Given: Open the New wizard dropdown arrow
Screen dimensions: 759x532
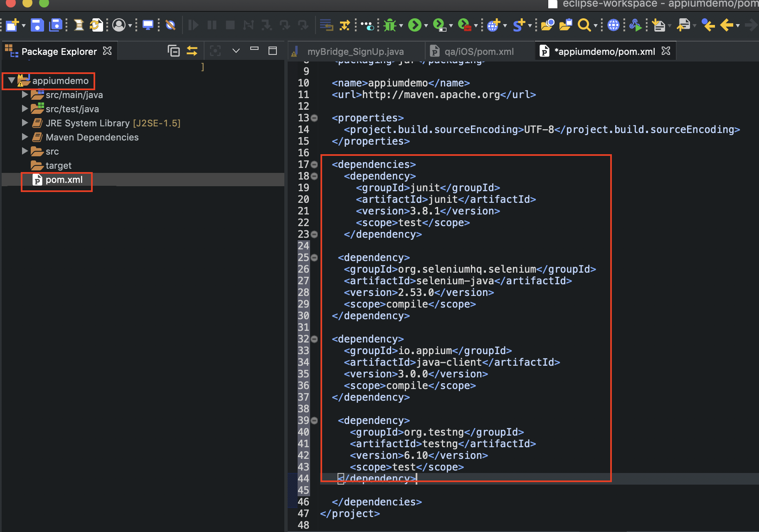Looking at the screenshot, I should pos(24,26).
